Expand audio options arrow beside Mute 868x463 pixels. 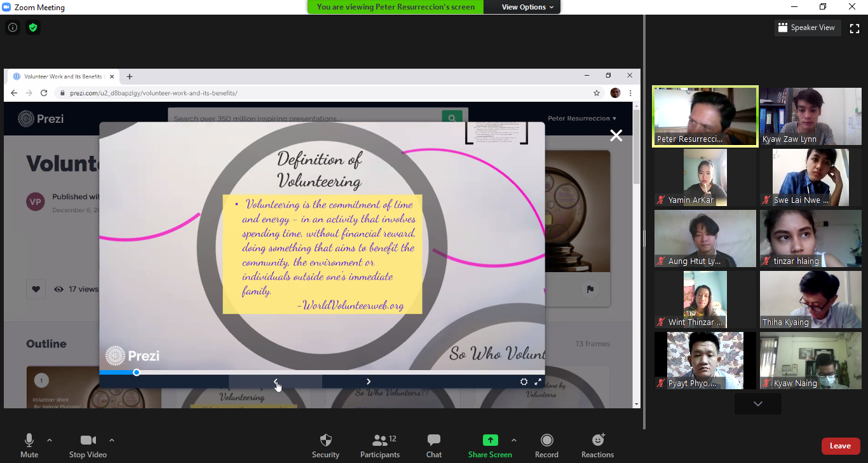point(50,440)
